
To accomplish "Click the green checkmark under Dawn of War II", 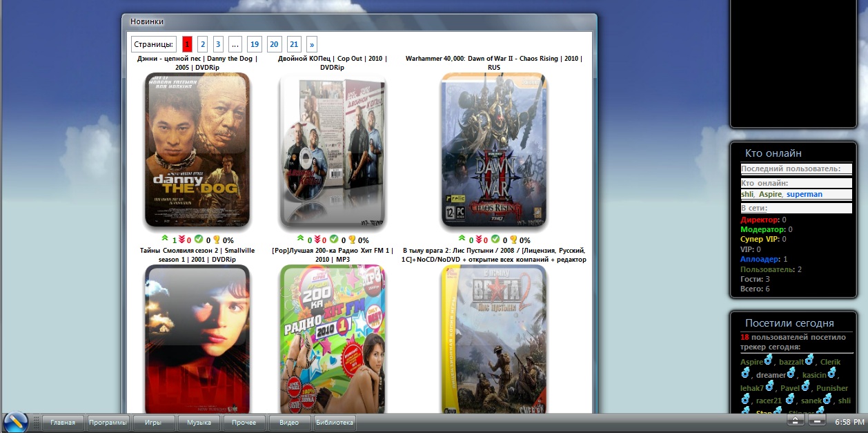I will click(x=495, y=239).
